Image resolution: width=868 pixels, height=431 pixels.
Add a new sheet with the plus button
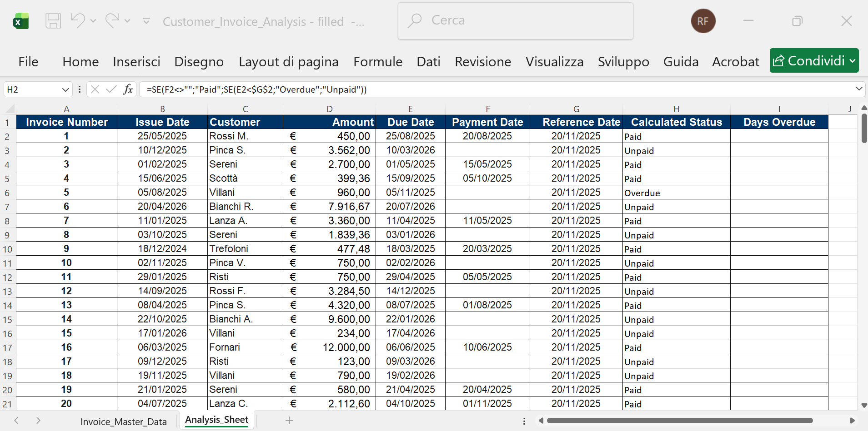click(289, 421)
